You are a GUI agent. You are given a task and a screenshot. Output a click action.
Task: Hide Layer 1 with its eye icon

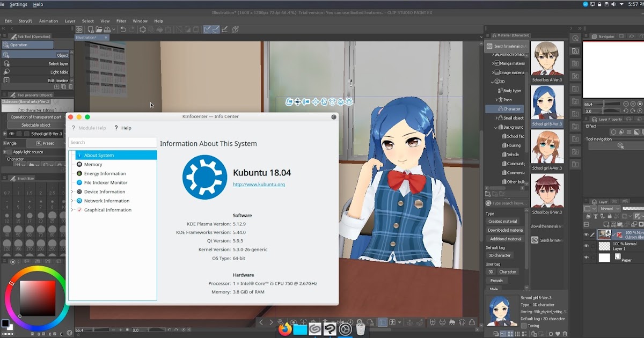(586, 246)
